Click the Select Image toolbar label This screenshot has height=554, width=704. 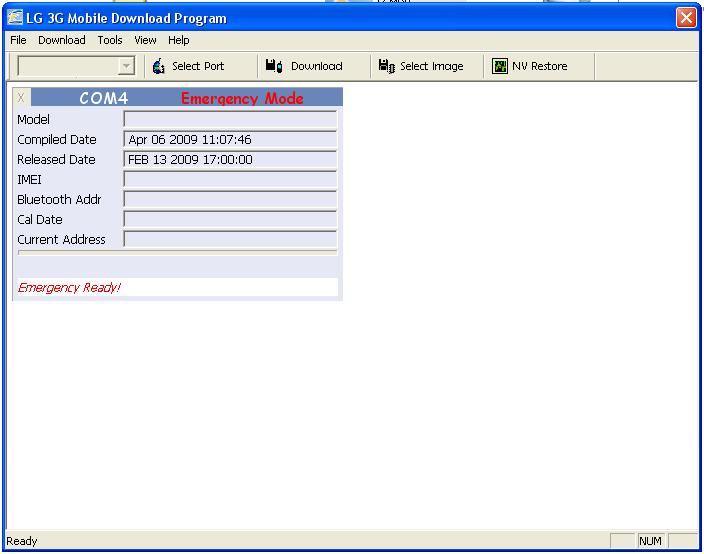pyautogui.click(x=431, y=66)
